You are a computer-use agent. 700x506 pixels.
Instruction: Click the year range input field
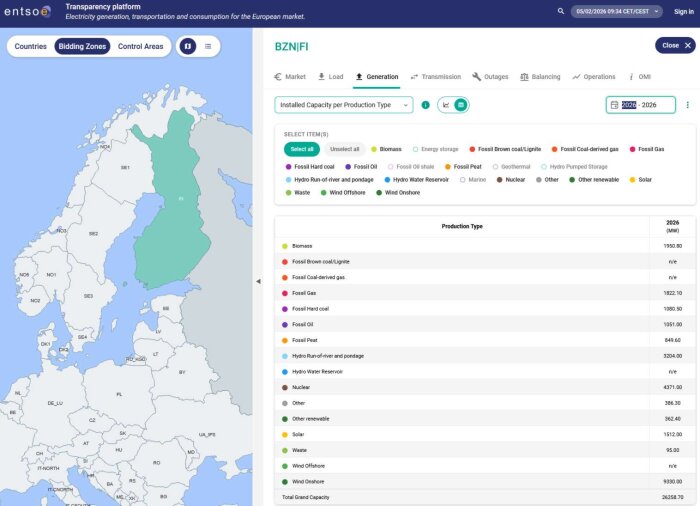tap(641, 105)
